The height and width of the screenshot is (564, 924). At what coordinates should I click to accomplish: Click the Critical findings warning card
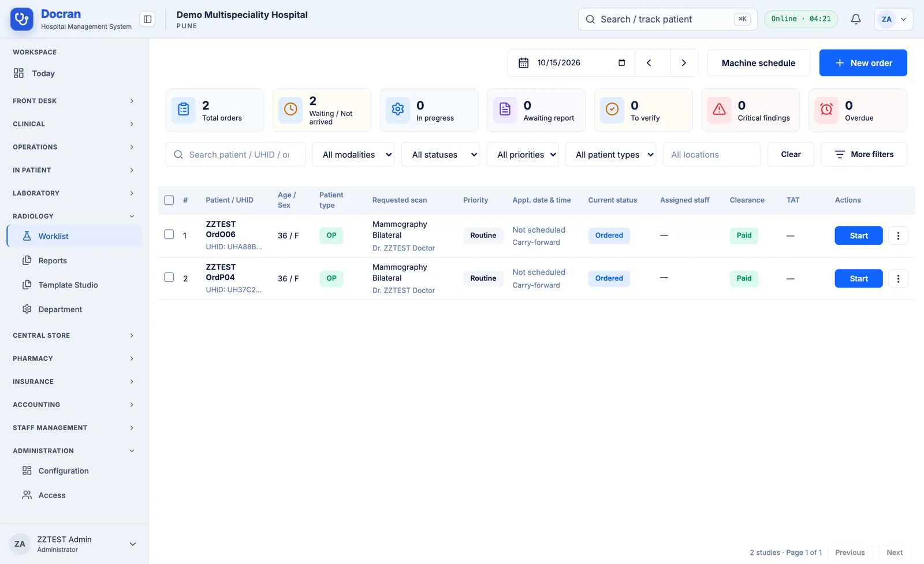click(751, 110)
